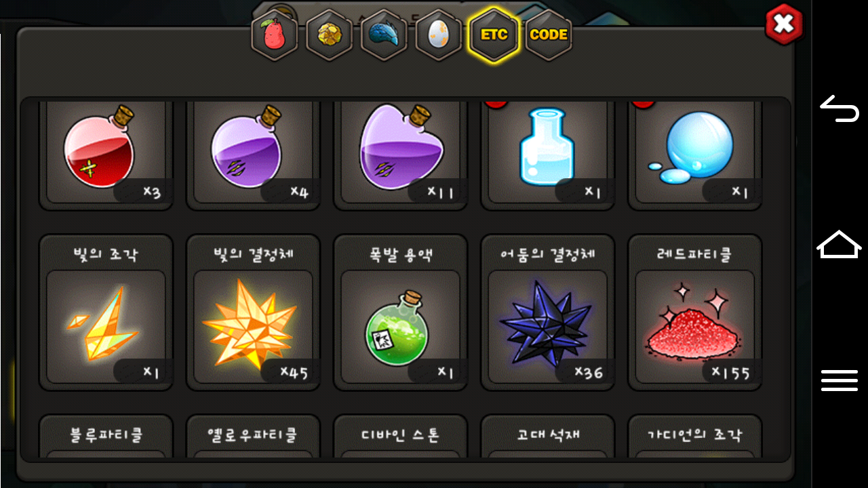Tap the Android back navigation button

[840, 109]
